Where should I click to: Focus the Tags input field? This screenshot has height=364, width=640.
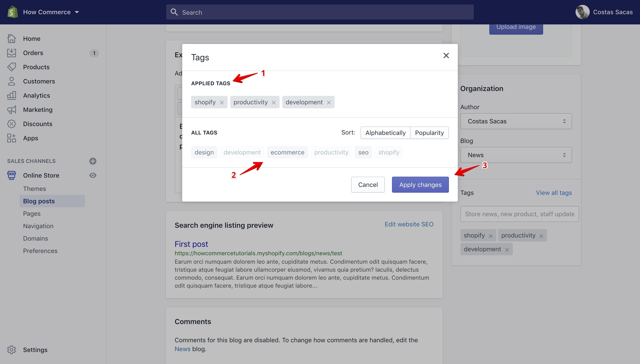coord(520,214)
